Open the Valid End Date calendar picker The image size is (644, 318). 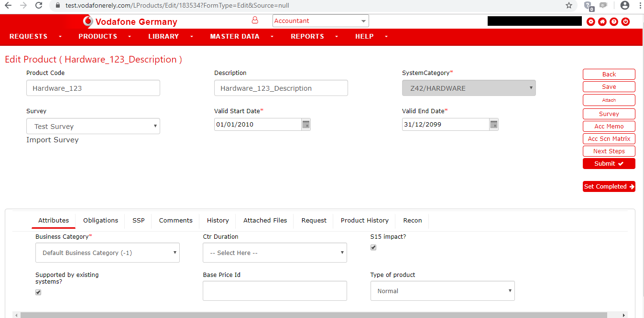pyautogui.click(x=494, y=125)
